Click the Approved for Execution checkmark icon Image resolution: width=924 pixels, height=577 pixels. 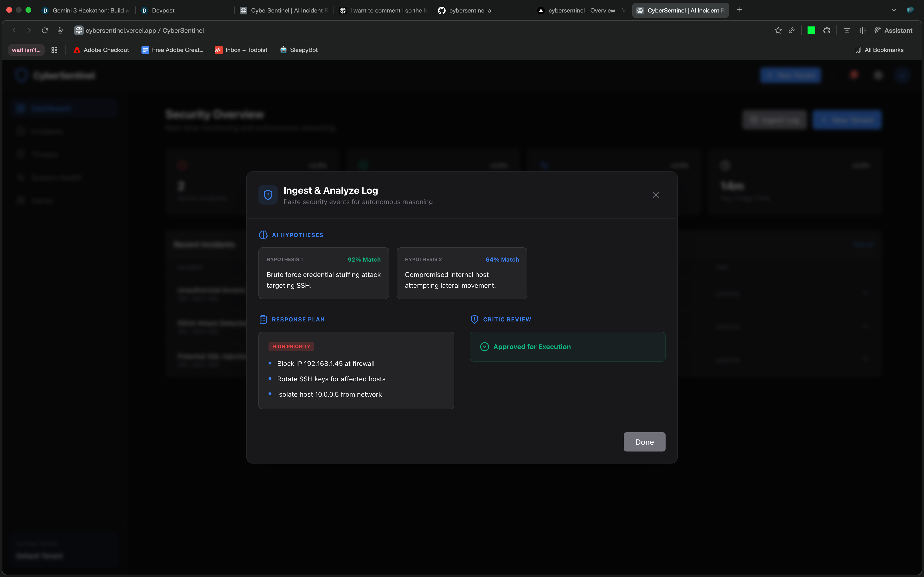pyautogui.click(x=484, y=346)
